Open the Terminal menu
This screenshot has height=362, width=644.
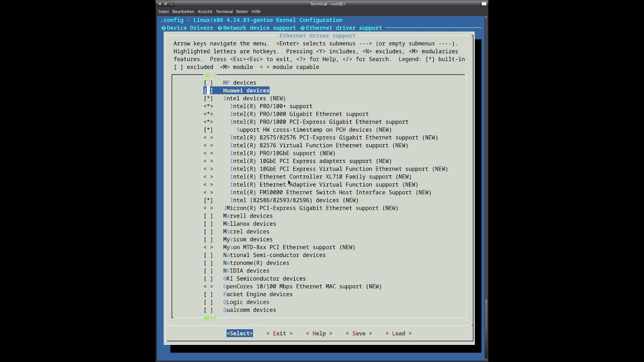pos(224,12)
